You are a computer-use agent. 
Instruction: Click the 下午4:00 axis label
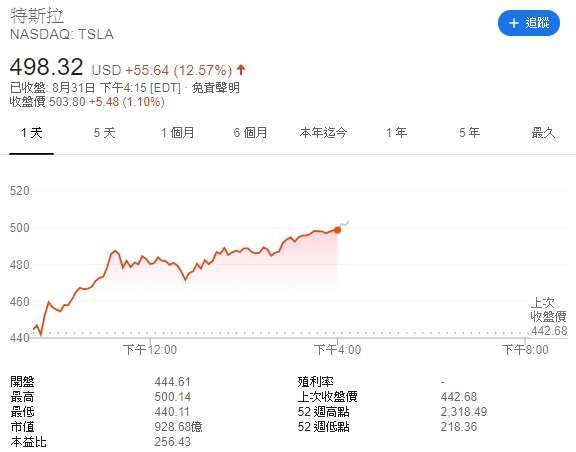tap(338, 349)
